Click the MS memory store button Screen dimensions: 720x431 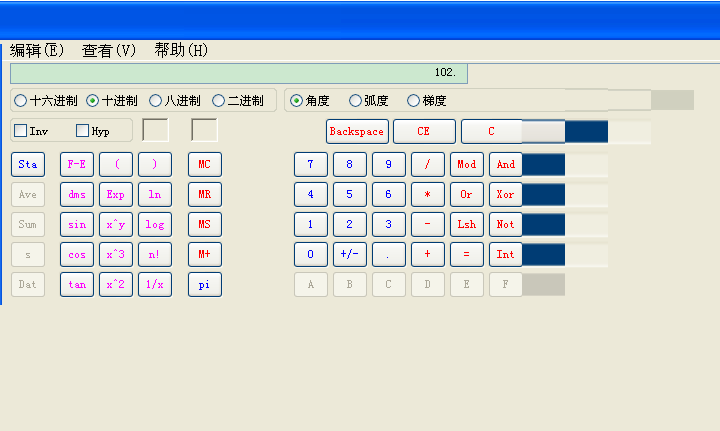tap(205, 224)
